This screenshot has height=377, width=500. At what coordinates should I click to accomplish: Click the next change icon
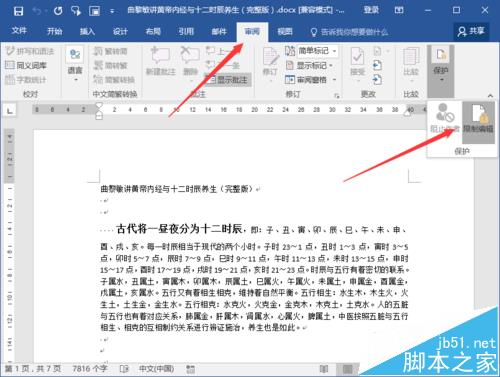point(377,80)
